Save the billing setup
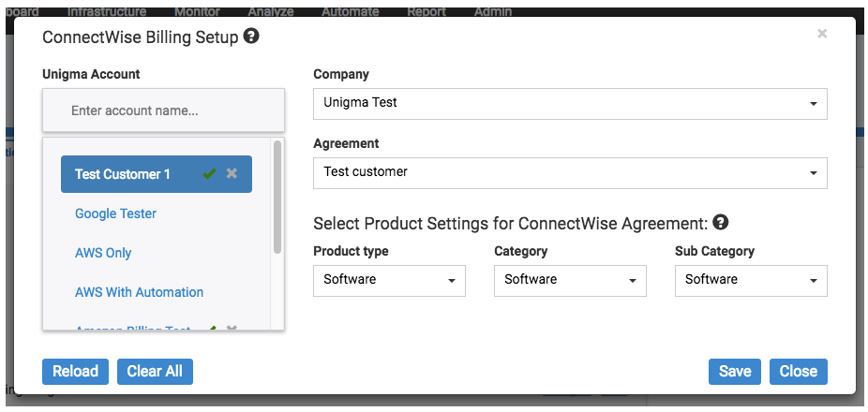 click(735, 372)
